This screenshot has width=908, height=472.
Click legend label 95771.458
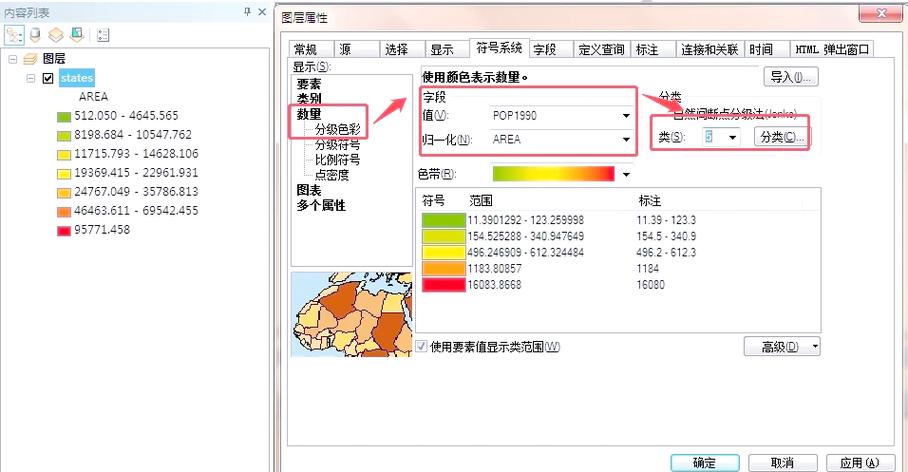pyautogui.click(x=102, y=229)
